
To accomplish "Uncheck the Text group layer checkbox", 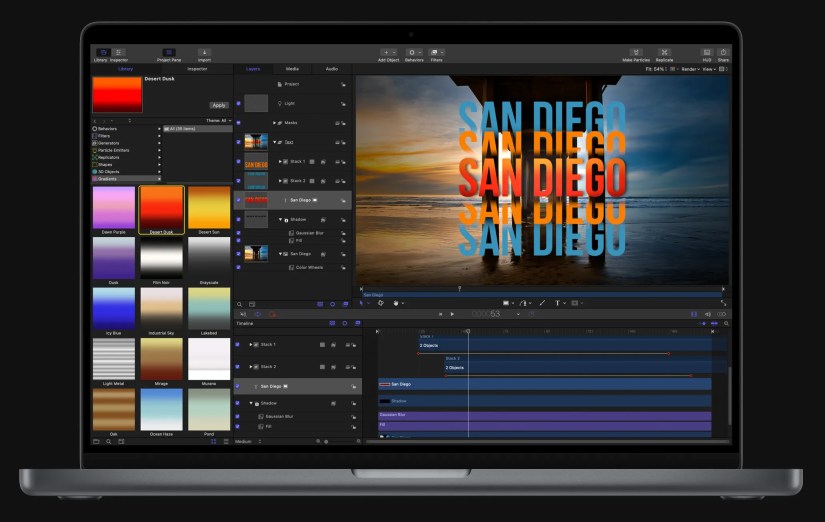I will click(238, 142).
